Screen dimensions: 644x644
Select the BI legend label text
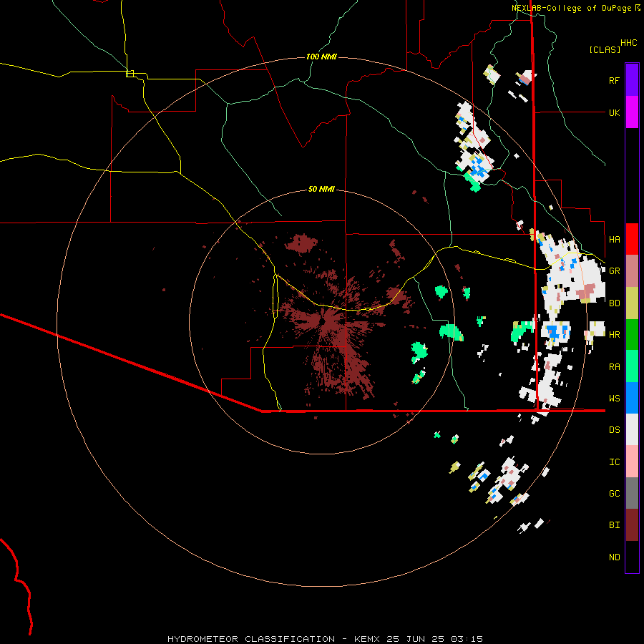[614, 525]
